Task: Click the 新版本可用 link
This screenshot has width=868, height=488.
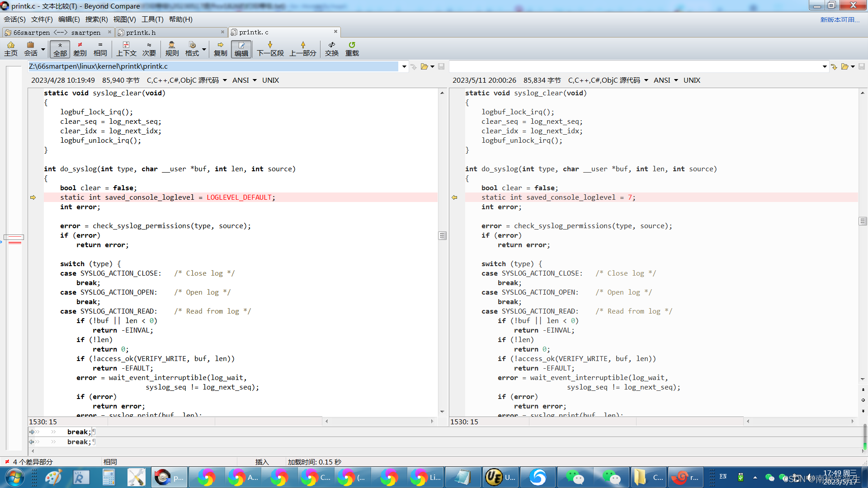Action: click(x=840, y=19)
